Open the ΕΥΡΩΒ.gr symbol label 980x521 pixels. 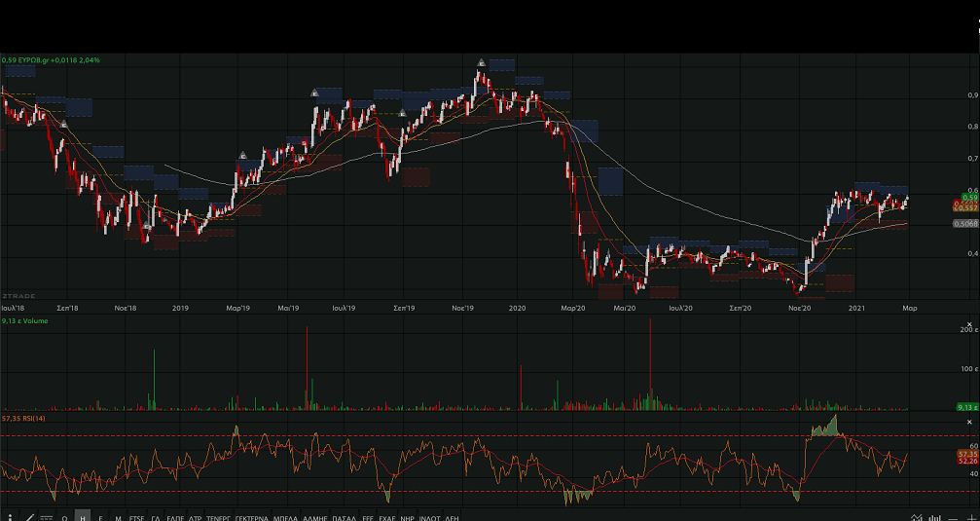click(51, 60)
